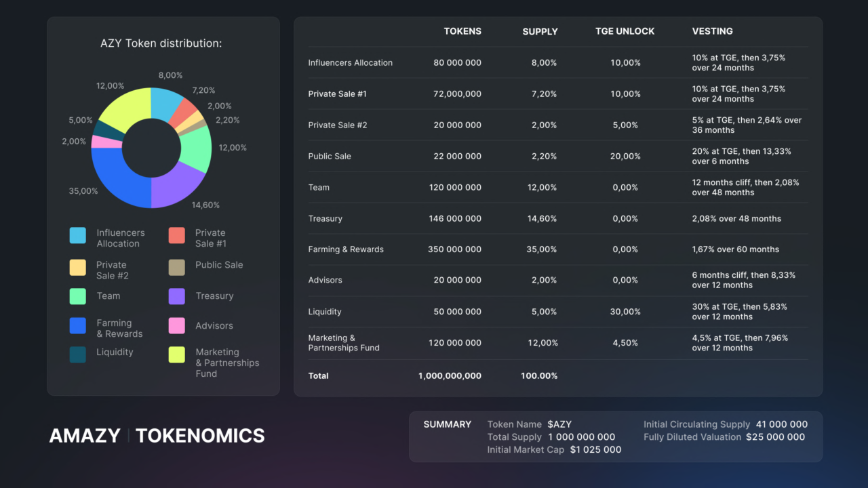This screenshot has width=868, height=488.
Task: Click the TOKENS column header
Action: pos(462,31)
